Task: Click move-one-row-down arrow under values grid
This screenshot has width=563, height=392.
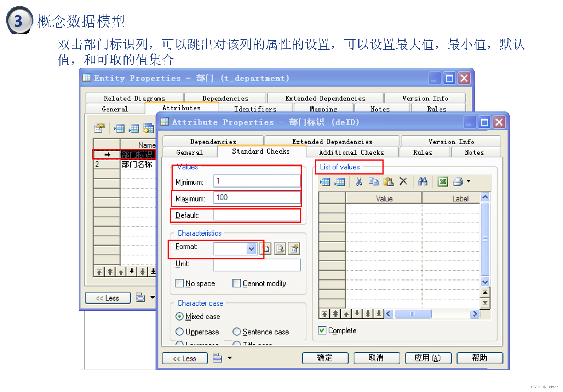Action: click(x=357, y=314)
